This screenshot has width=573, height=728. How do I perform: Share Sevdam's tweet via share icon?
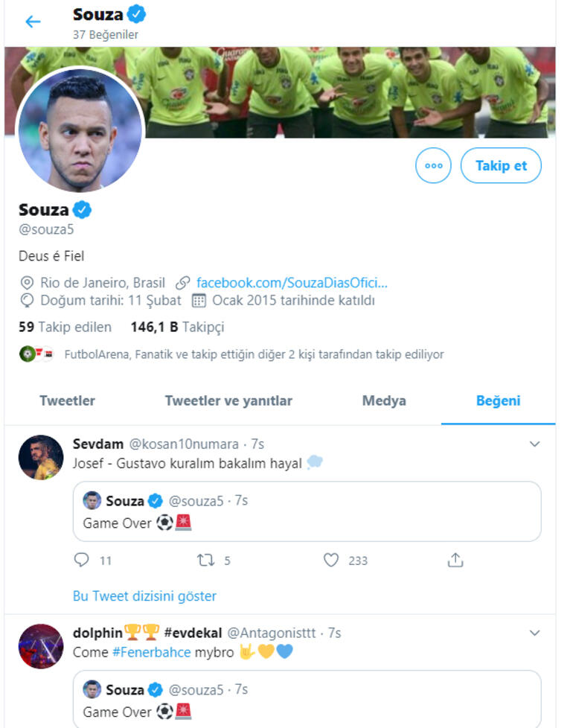(x=455, y=560)
